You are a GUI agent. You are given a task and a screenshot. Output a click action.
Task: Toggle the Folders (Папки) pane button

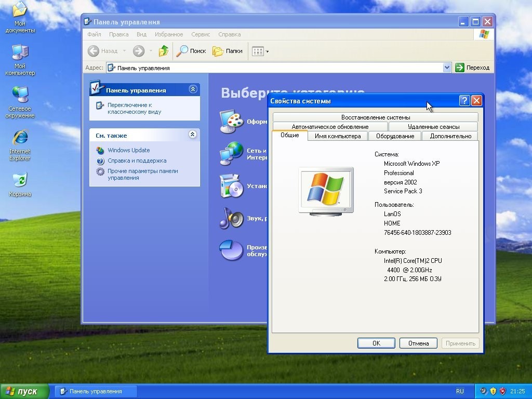pyautogui.click(x=228, y=51)
